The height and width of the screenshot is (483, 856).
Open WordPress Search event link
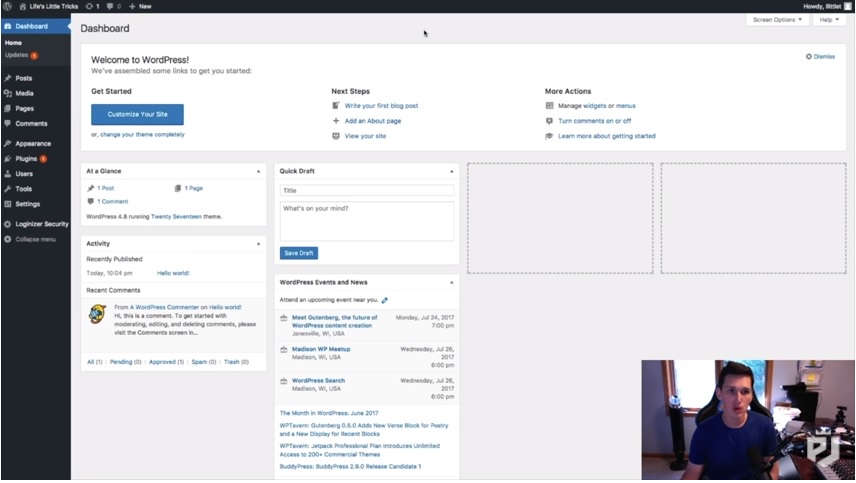point(318,381)
